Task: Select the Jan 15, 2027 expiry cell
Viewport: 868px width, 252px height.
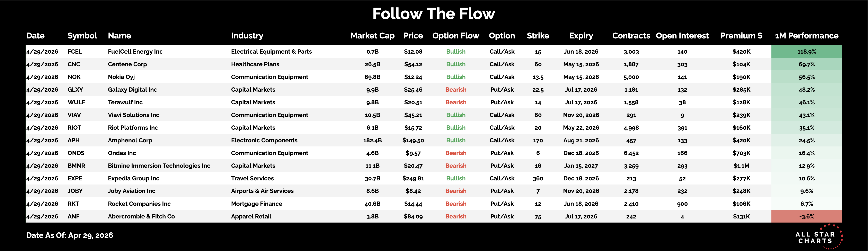Action: click(581, 165)
